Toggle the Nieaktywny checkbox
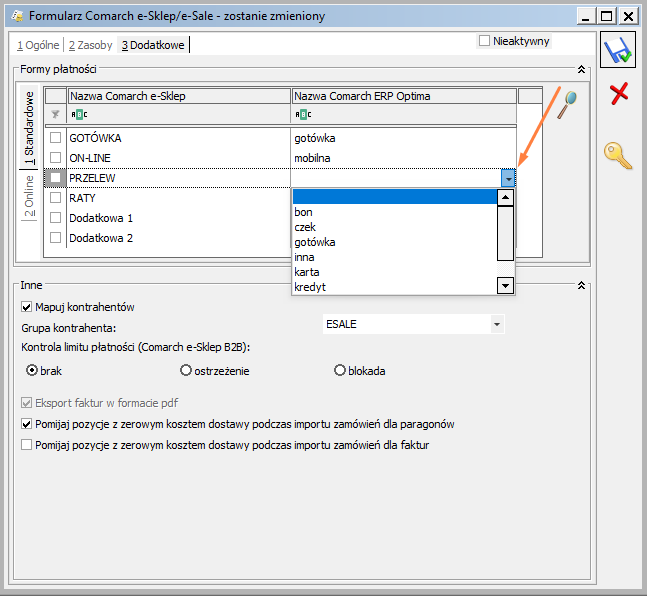647x596 pixels. tap(484, 41)
